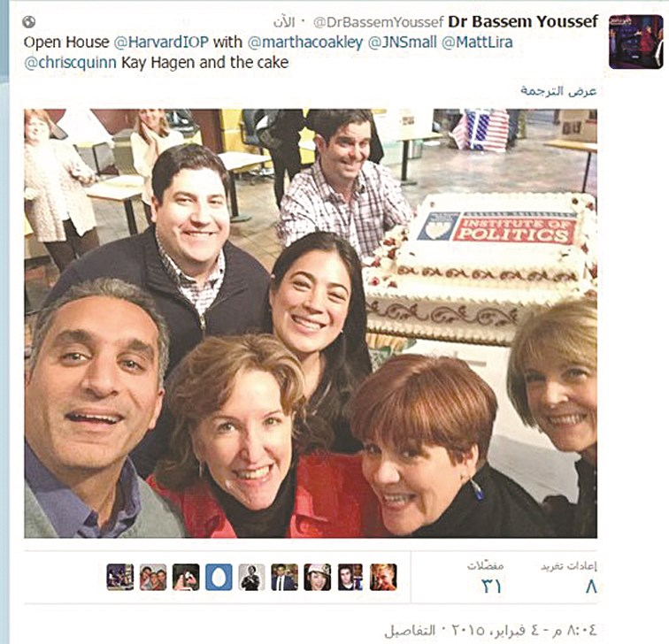Click the rightmost avatar in the likers row
Screen dimensions: 669x644
[383, 577]
